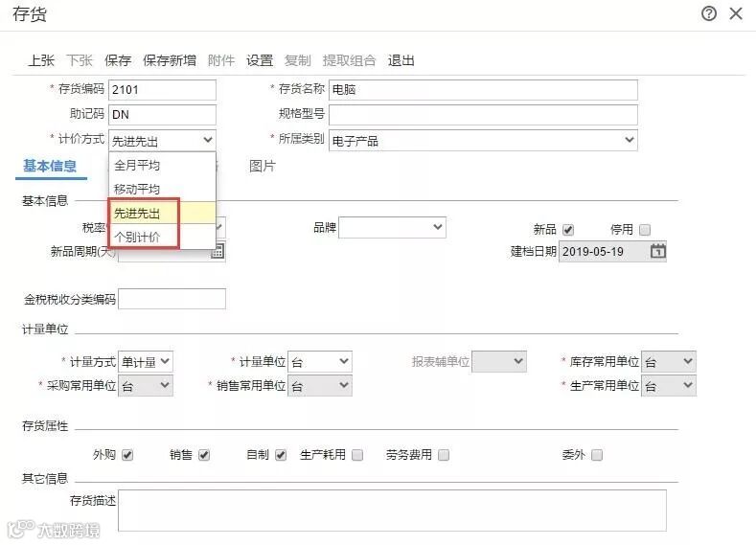756x545 pixels.
Task: Check the 劳务费用 checkbox
Action: pos(444,455)
